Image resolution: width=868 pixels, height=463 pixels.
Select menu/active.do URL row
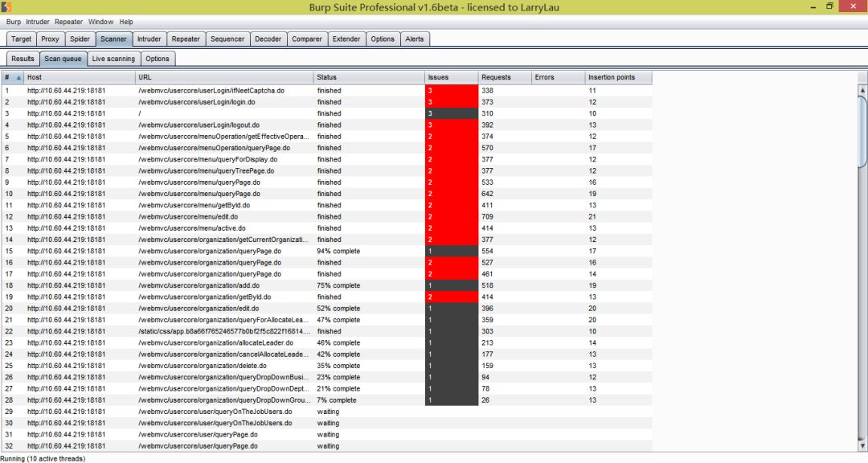pyautogui.click(x=191, y=228)
